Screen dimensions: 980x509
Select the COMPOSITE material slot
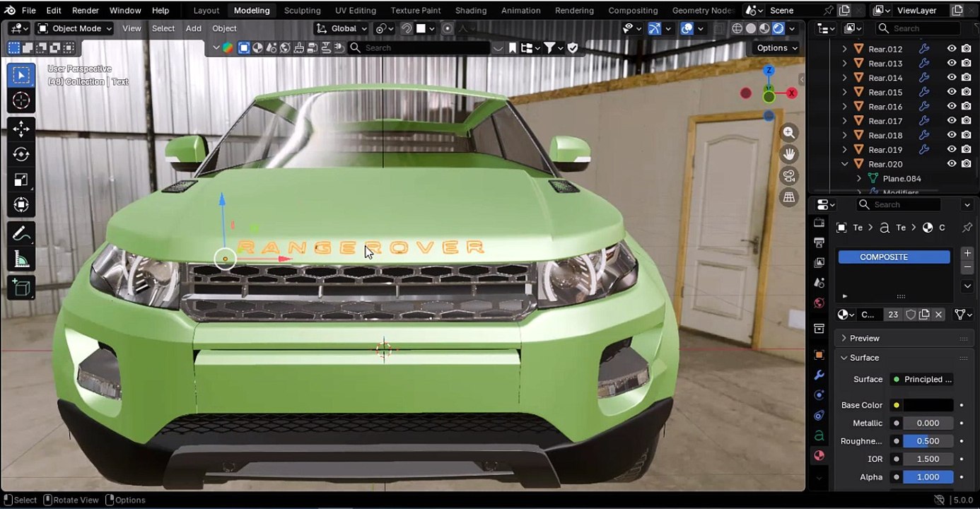894,257
